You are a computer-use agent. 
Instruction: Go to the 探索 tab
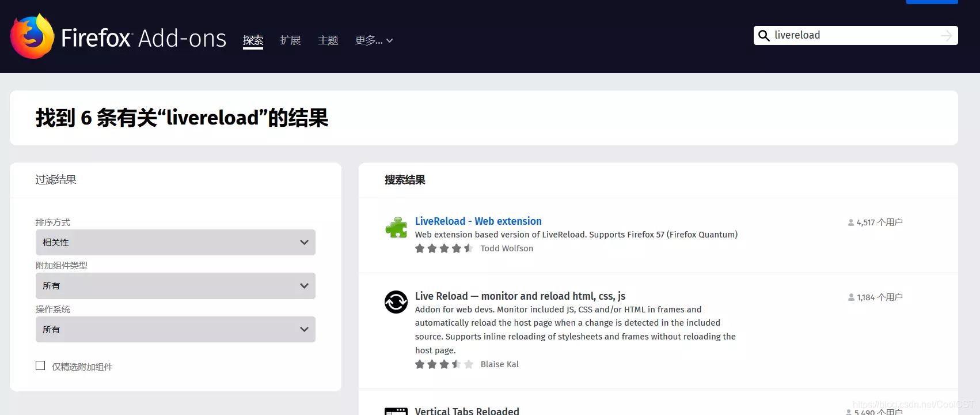coord(253,40)
